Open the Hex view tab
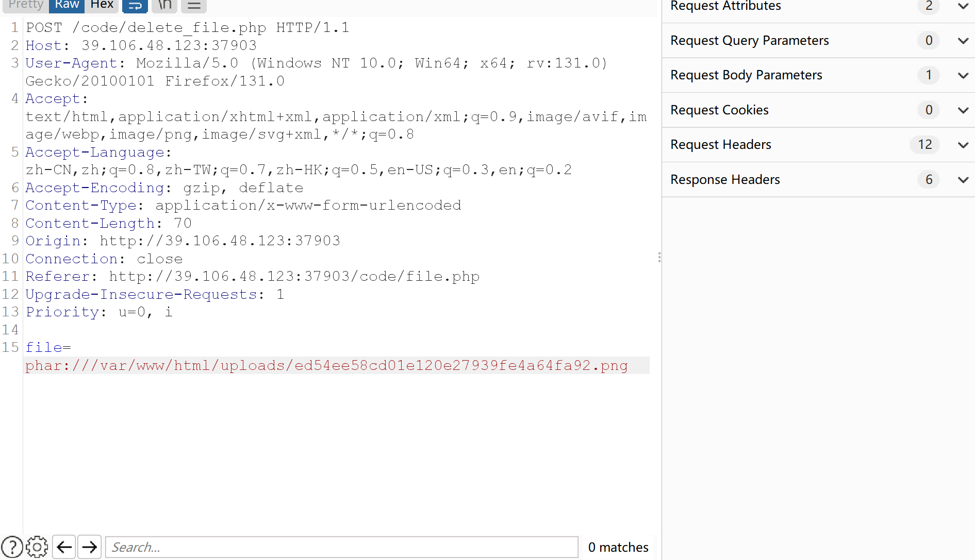This screenshot has width=975, height=560. tap(102, 5)
